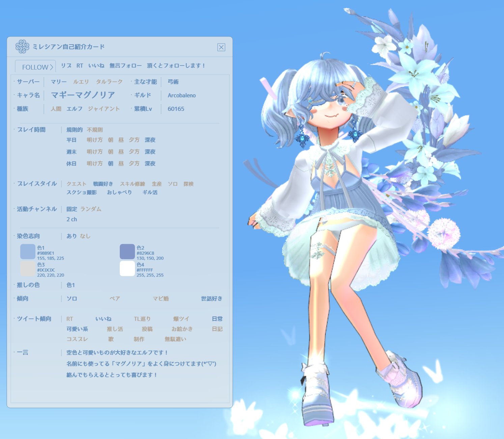The image size is (504, 439).
Task: Select ペア tendency option
Action: point(115,299)
